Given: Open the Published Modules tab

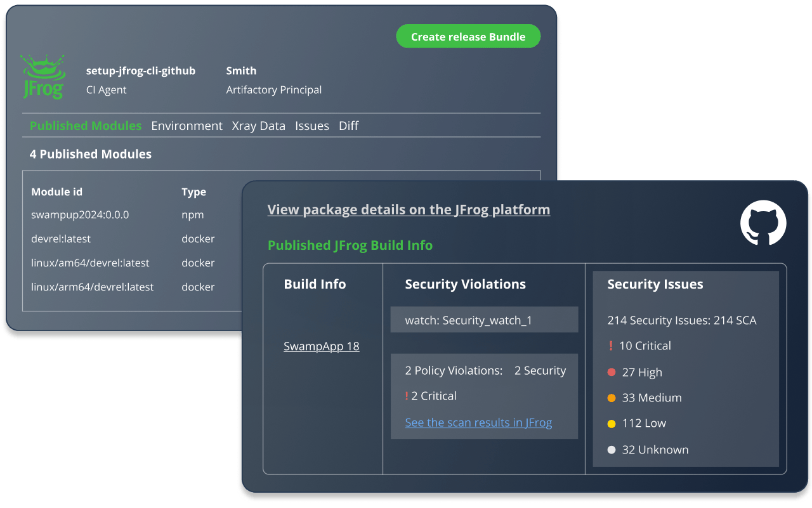Looking at the screenshot, I should tap(86, 126).
